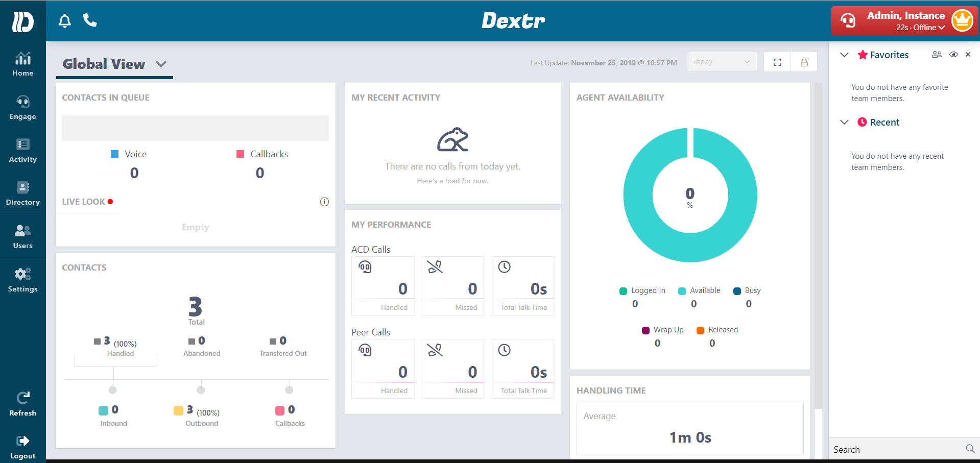Open the notifications bell icon
Image resolution: width=980 pixels, height=463 pixels.
pos(65,21)
